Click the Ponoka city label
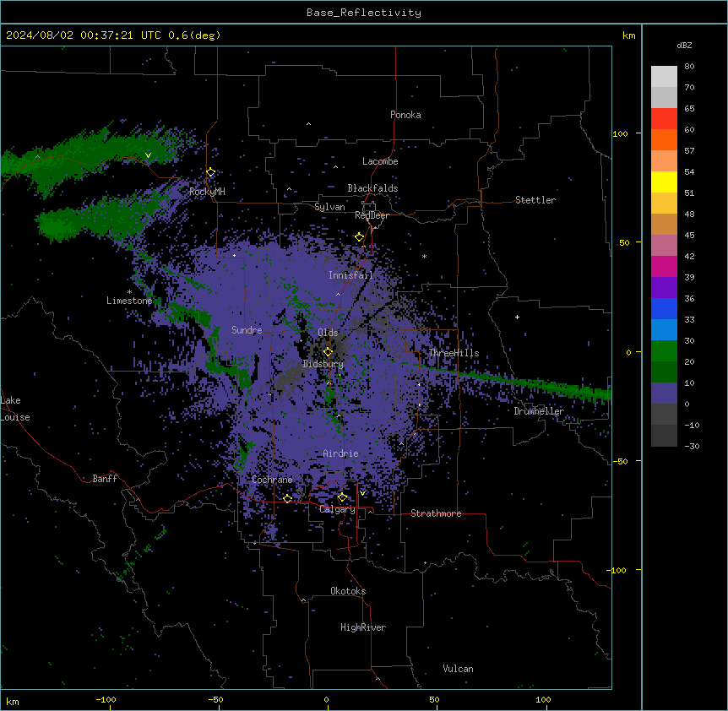Image resolution: width=728 pixels, height=711 pixels. (x=405, y=115)
